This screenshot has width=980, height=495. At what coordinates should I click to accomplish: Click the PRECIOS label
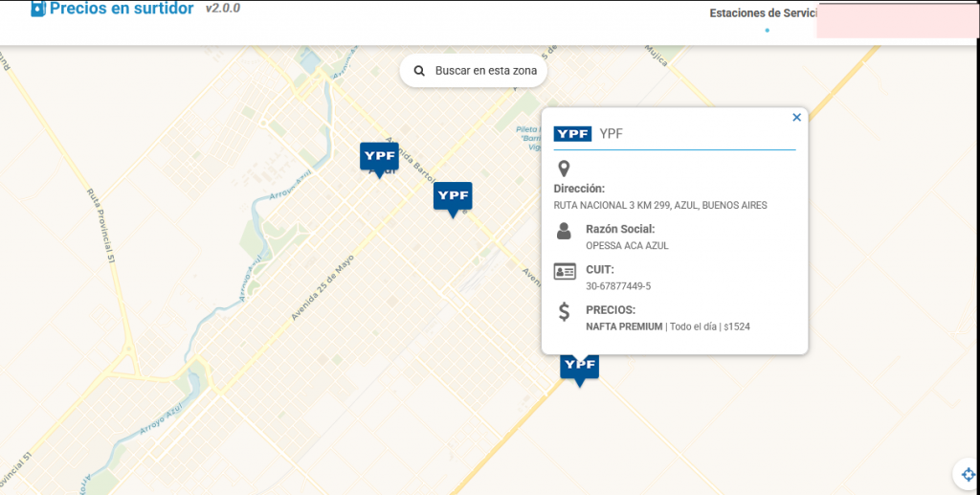[611, 310]
